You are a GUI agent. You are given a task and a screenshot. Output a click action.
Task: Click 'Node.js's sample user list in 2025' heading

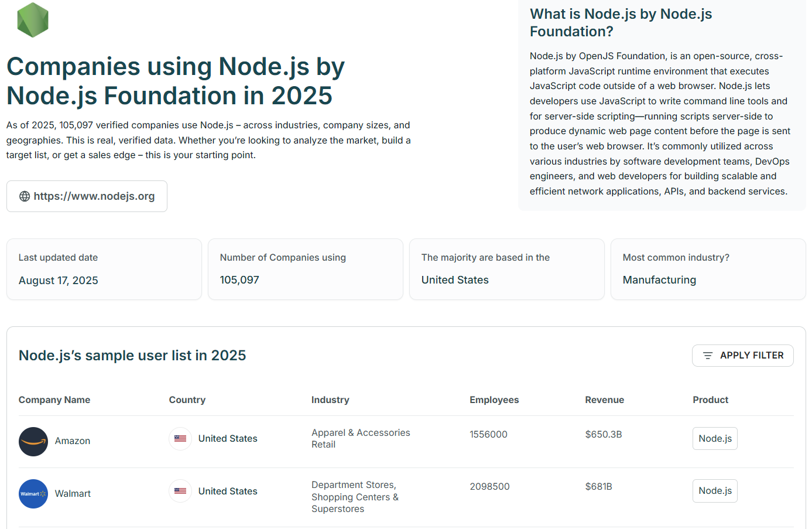(x=132, y=356)
